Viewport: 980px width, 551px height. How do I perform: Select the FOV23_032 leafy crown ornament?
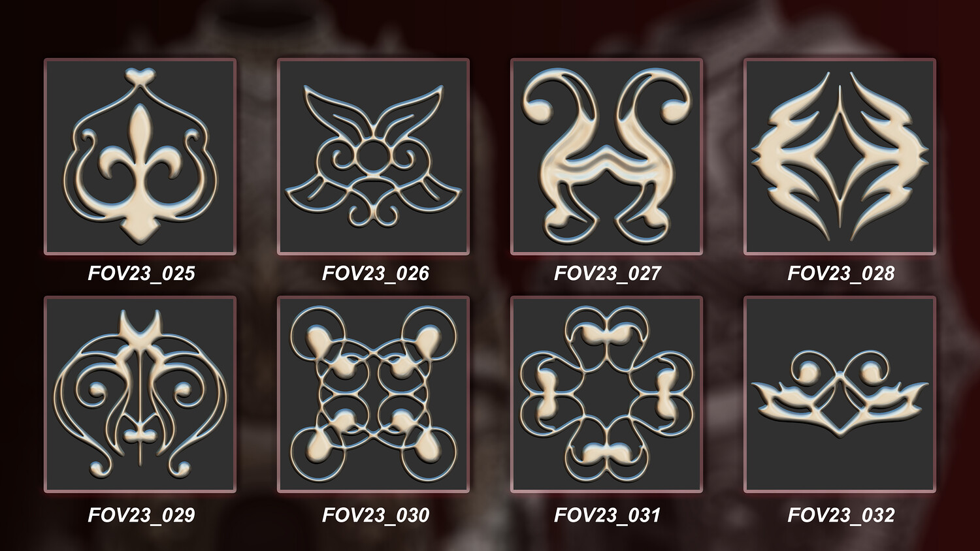coord(840,394)
